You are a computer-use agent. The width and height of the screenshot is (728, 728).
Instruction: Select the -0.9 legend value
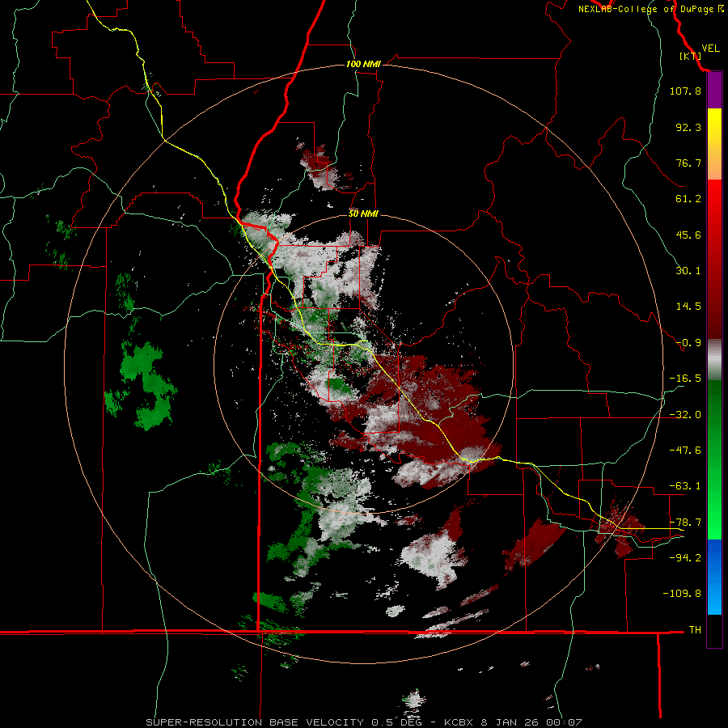[x=688, y=343]
